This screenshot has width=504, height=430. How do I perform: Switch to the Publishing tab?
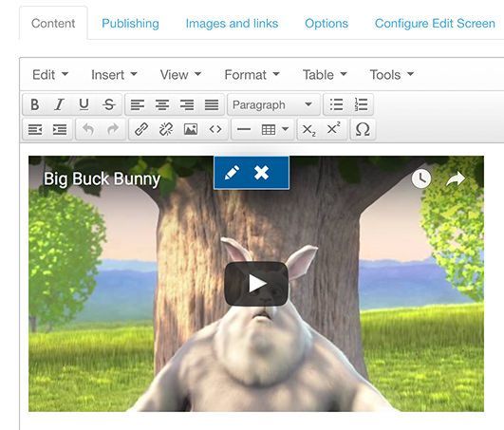click(x=130, y=24)
